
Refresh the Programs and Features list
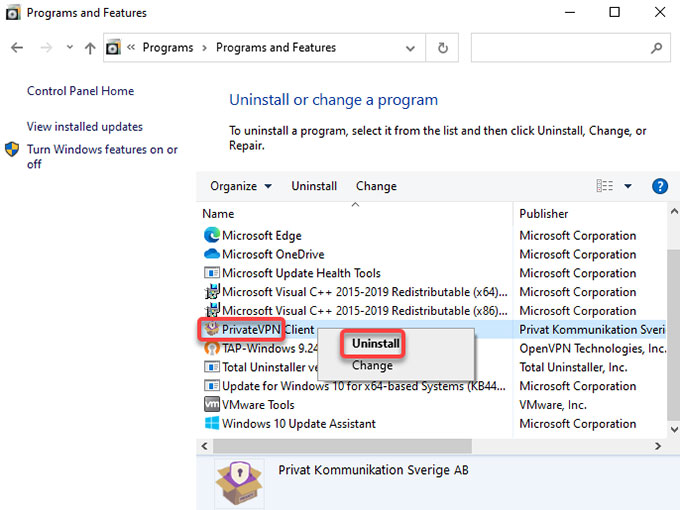click(442, 48)
